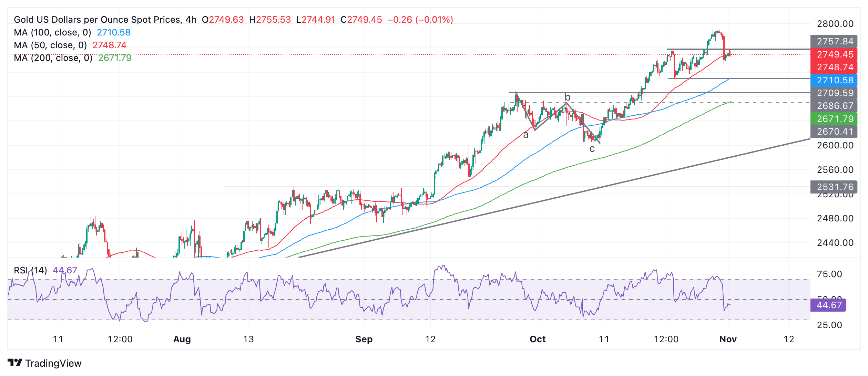Click the gray 2757.84 level price label
The height and width of the screenshot is (376, 868).
[835, 41]
